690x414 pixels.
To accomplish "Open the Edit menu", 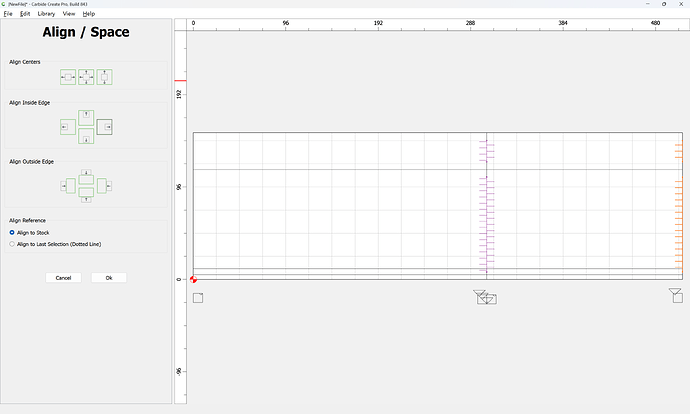I will click(x=25, y=14).
